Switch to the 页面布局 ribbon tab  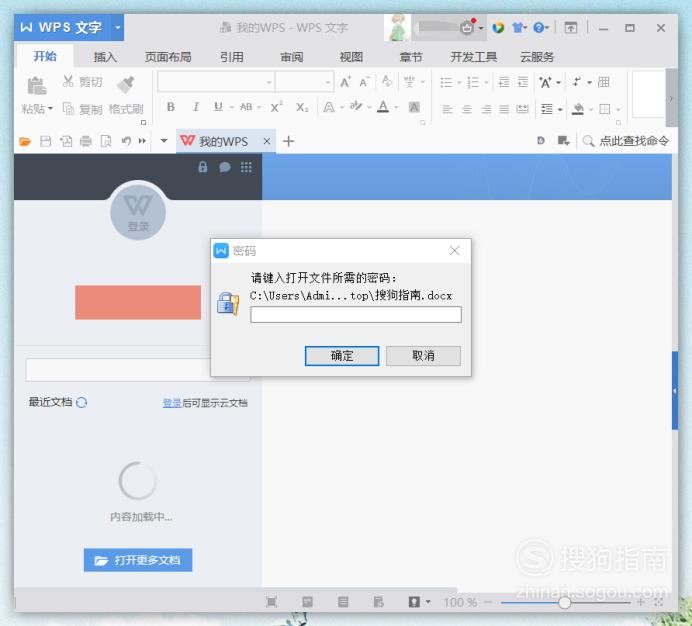168,57
